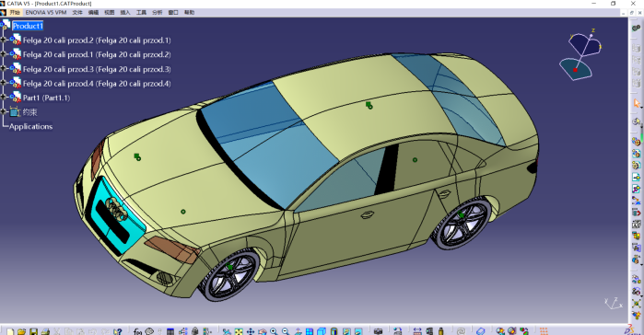
Task: Select Product1 root in the tree
Action: [x=28, y=26]
